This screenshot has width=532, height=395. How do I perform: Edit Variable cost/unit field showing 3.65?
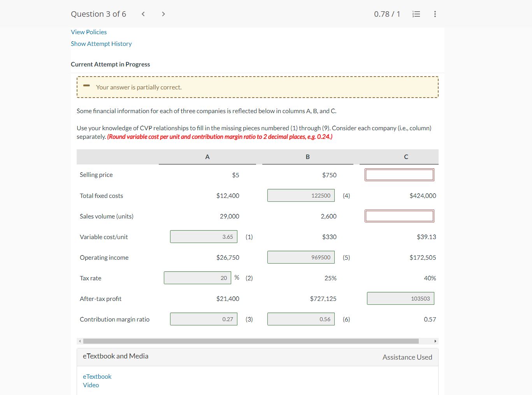204,237
